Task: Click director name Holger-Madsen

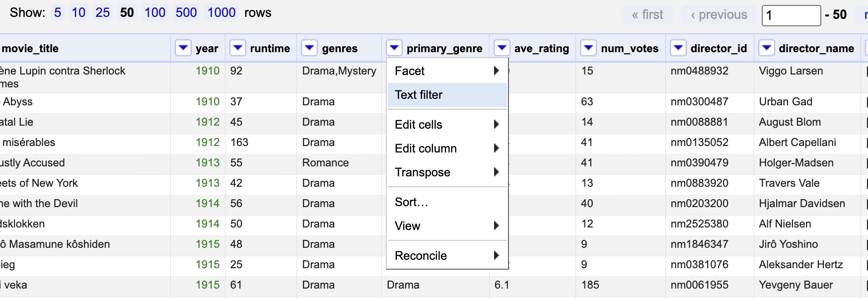Action: (796, 163)
